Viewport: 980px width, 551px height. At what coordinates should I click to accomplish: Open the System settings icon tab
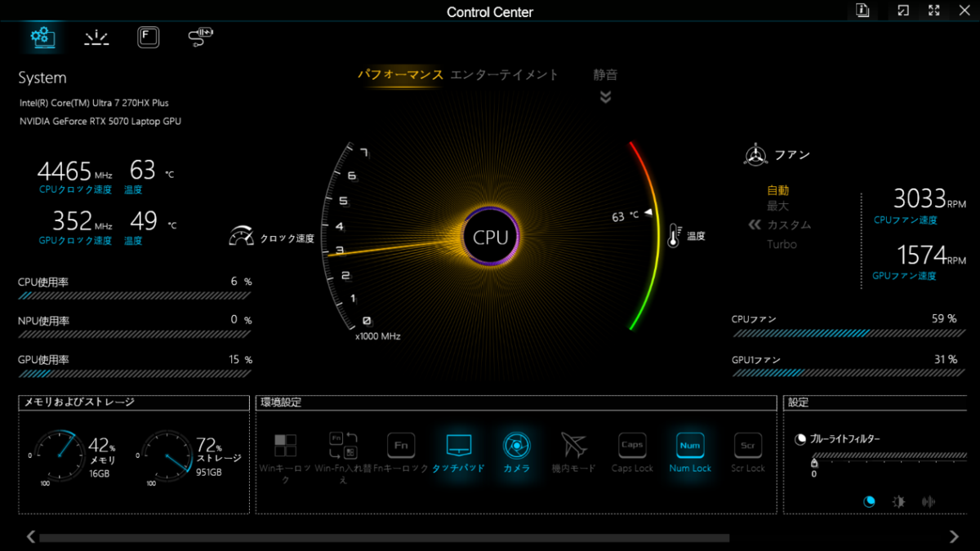point(42,37)
